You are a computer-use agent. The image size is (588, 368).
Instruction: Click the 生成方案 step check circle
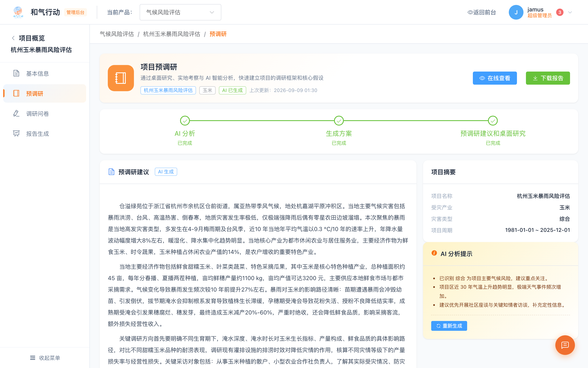pos(339,120)
